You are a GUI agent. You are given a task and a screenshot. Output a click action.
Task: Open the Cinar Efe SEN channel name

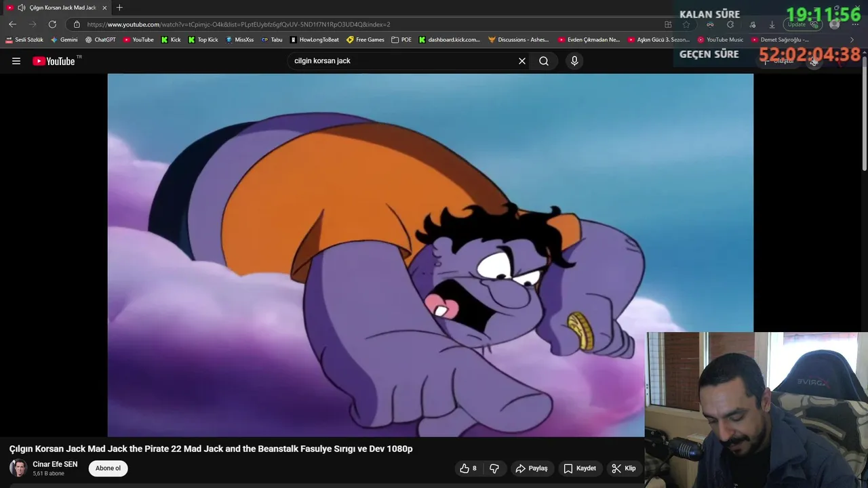pos(55,464)
